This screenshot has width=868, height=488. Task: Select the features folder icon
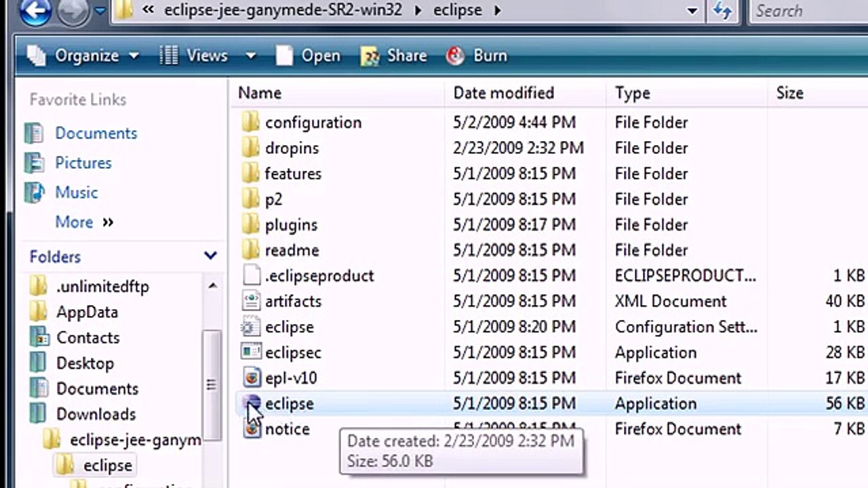click(x=251, y=174)
